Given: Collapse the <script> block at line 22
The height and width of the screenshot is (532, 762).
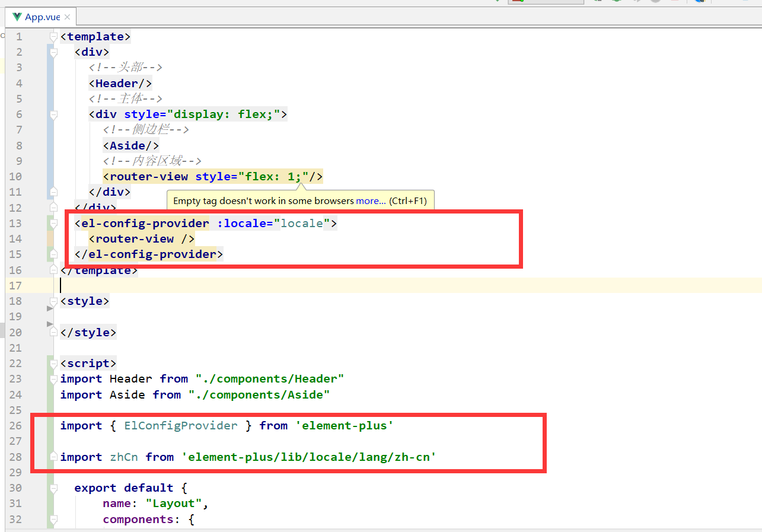Looking at the screenshot, I should [53, 363].
